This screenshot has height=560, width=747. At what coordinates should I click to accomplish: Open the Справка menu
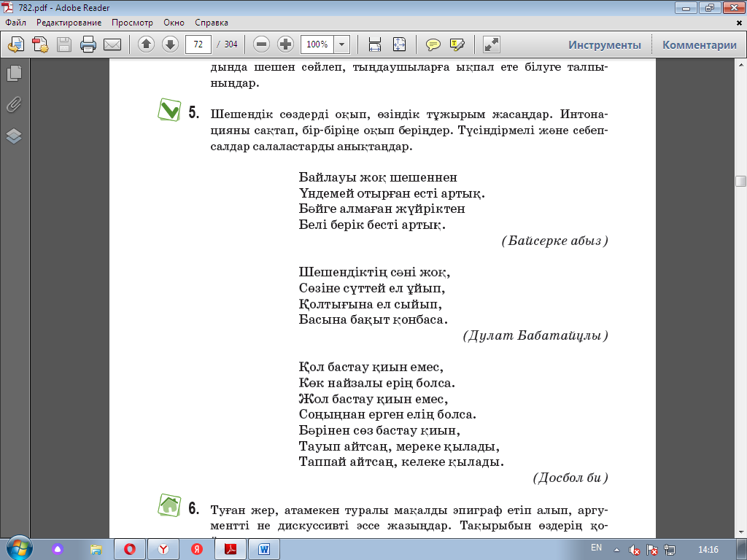tap(212, 23)
